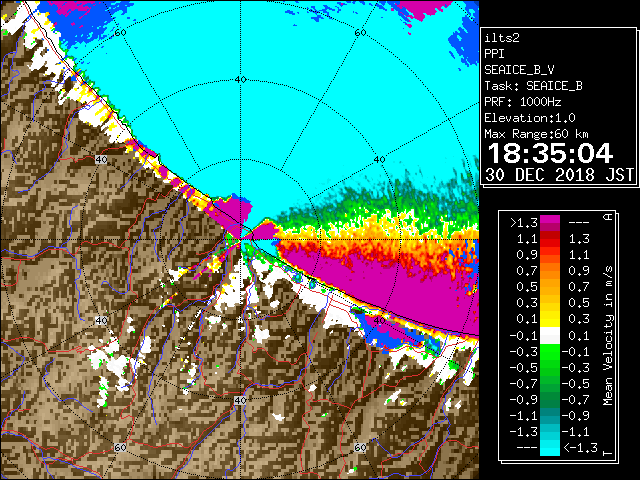
Task: Click the 40 km label on north axis
Action: tap(241, 80)
